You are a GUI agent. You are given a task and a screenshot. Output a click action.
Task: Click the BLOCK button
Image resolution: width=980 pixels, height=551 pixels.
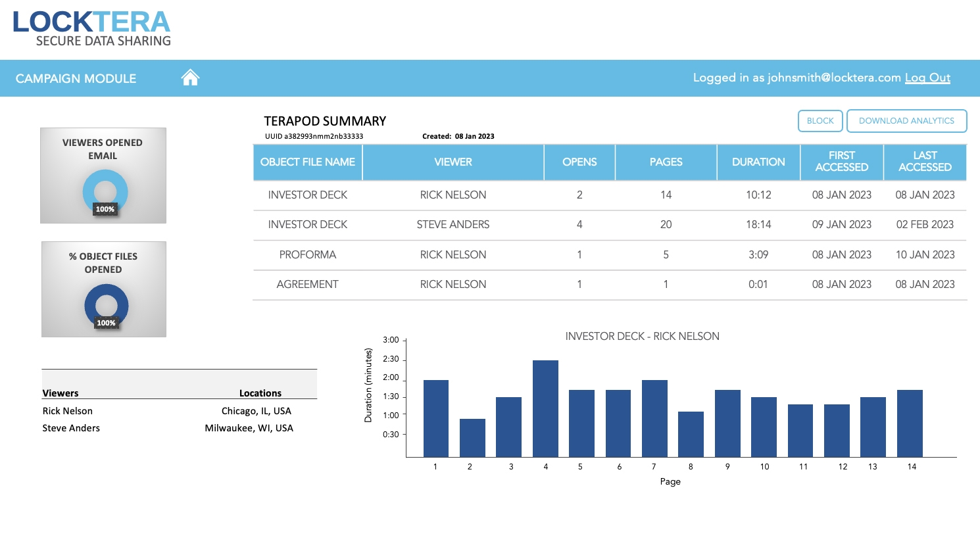[820, 121]
